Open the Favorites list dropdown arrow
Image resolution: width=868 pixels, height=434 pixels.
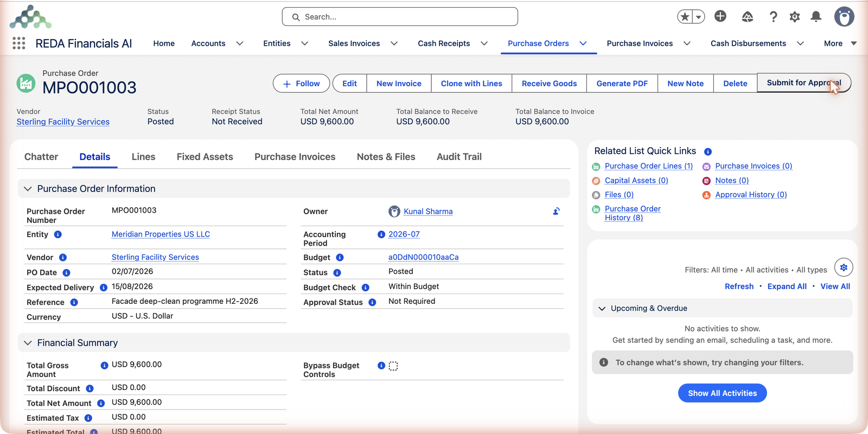coord(699,17)
